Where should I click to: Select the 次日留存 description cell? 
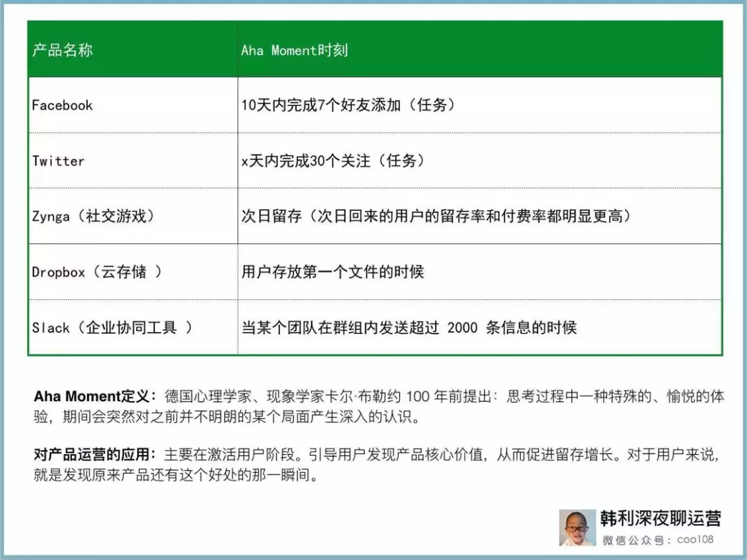click(480, 216)
